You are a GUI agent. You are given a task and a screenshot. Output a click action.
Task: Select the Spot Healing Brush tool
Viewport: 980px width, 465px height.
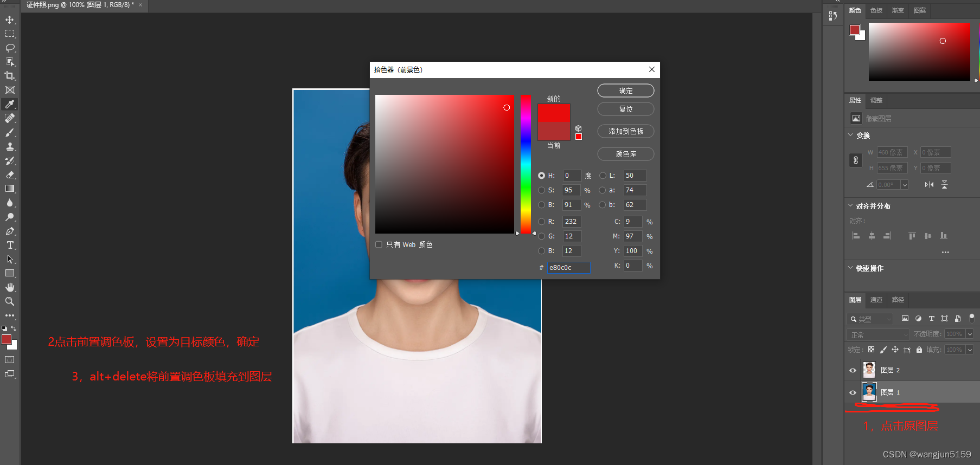[10, 118]
